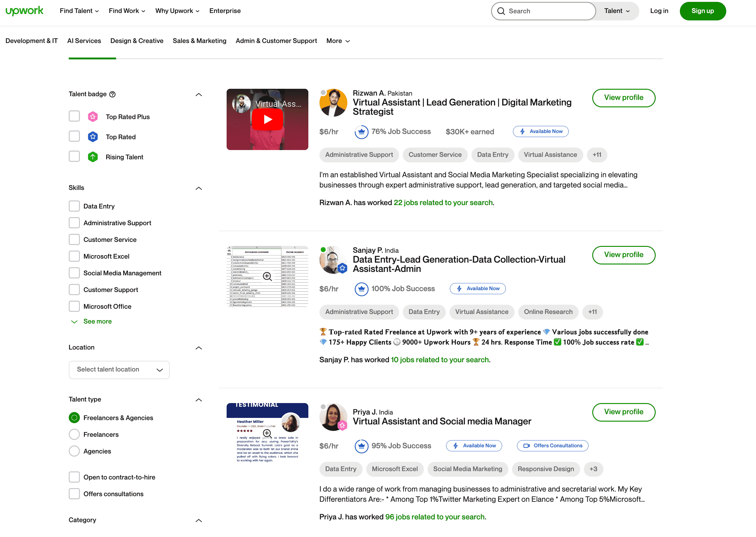Click Priya J.'s Available Now badge
The image size is (756, 537).
click(474, 446)
